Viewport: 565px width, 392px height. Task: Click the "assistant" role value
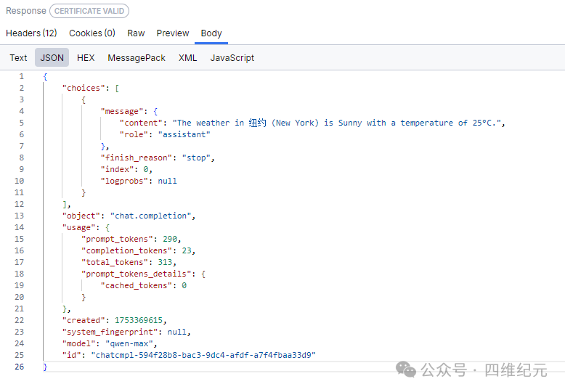pyautogui.click(x=184, y=134)
